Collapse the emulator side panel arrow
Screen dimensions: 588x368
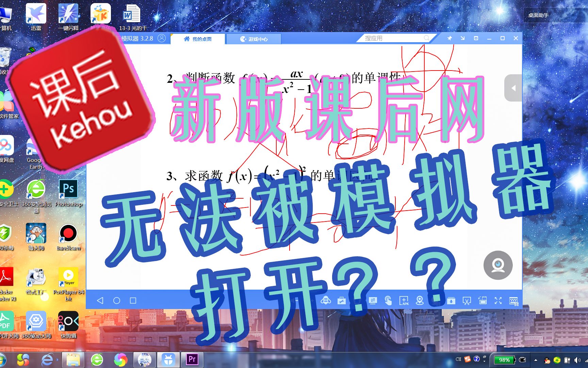(513, 88)
